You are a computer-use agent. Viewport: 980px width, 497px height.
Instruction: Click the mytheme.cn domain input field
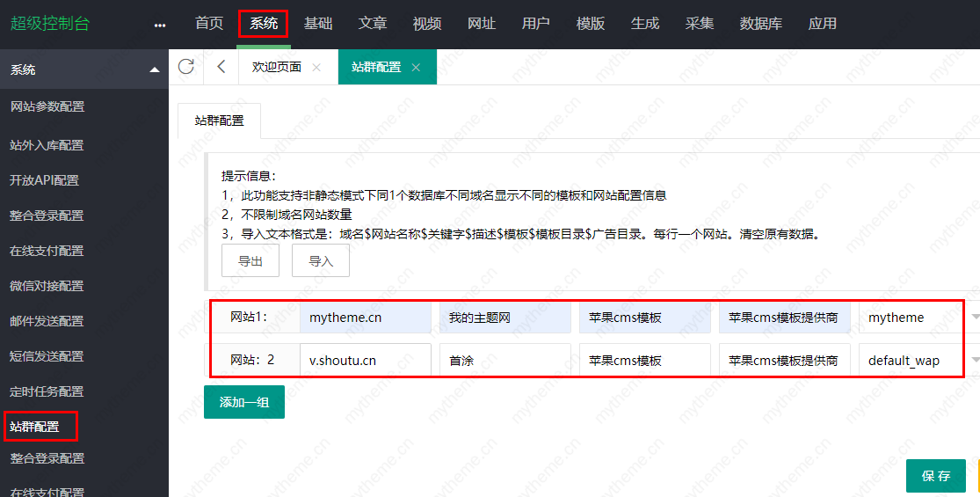coord(365,318)
